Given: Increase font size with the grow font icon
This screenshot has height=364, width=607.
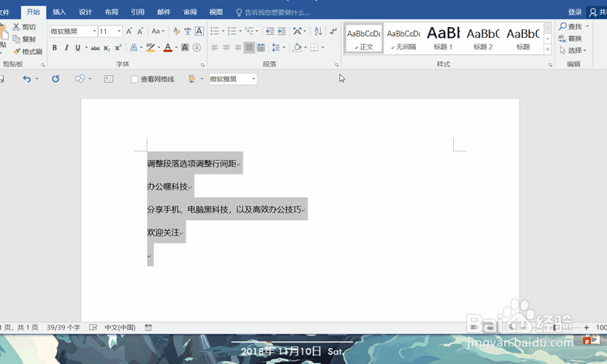Looking at the screenshot, I should tap(129, 32).
